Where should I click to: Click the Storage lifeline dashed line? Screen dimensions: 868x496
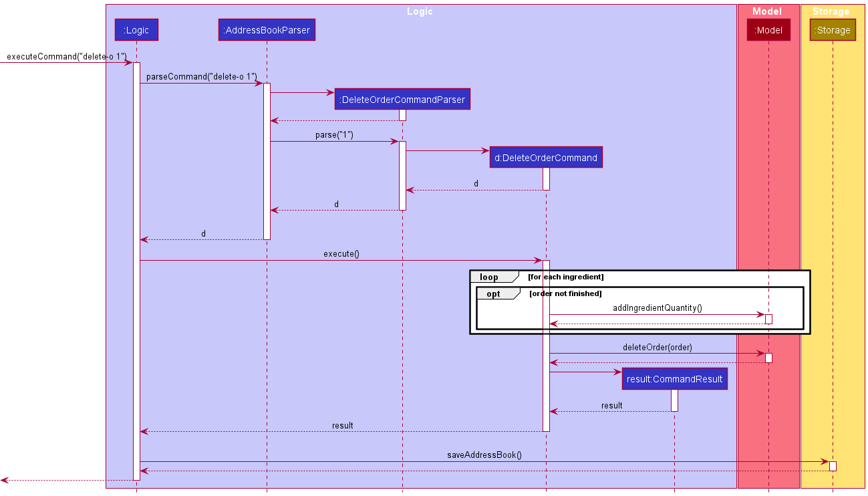click(833, 201)
